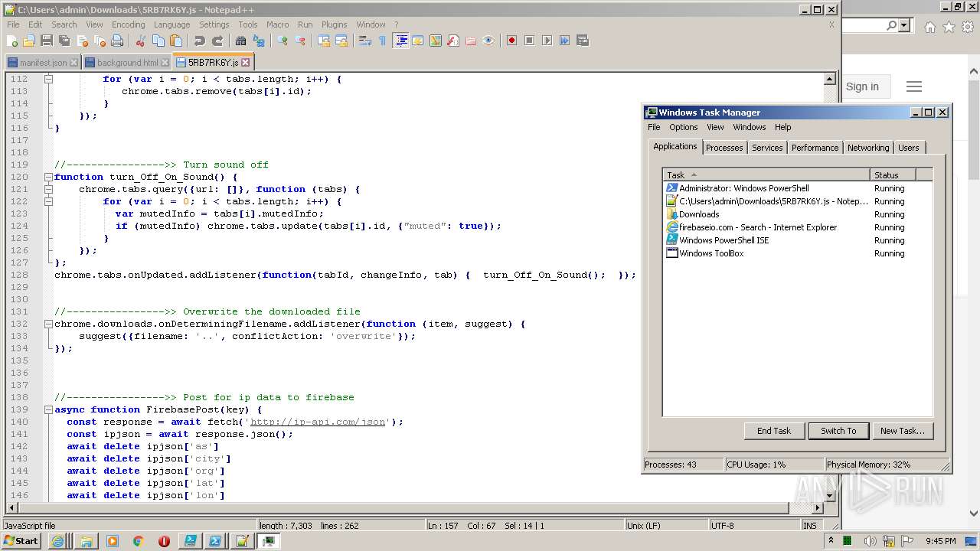Collapse fold of turn_Off_On_Sound function at line 120
This screenshot has width=980, height=551.
click(48, 177)
